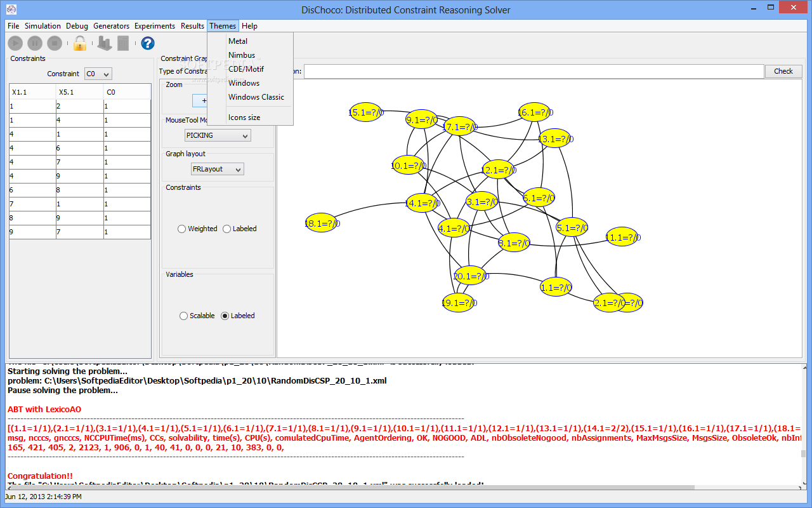Open the PICKING mouse mode dropdown

coord(218,135)
